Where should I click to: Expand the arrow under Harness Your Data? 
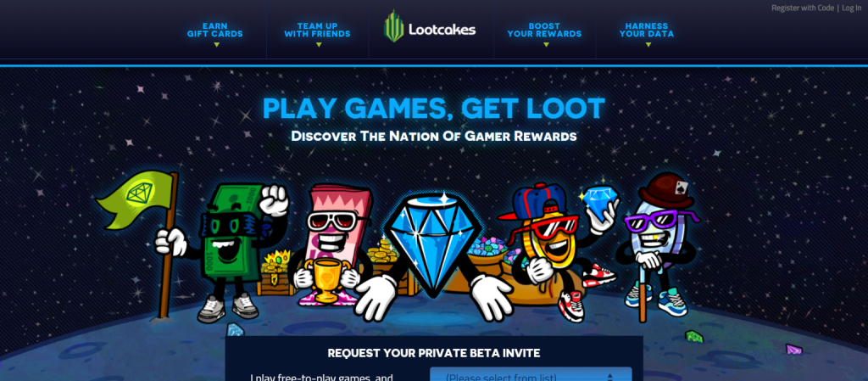[648, 45]
